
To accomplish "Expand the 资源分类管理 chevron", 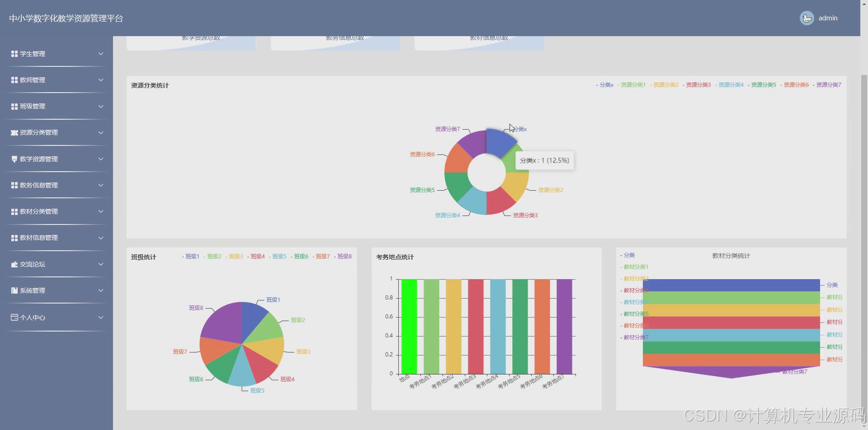I will (101, 132).
